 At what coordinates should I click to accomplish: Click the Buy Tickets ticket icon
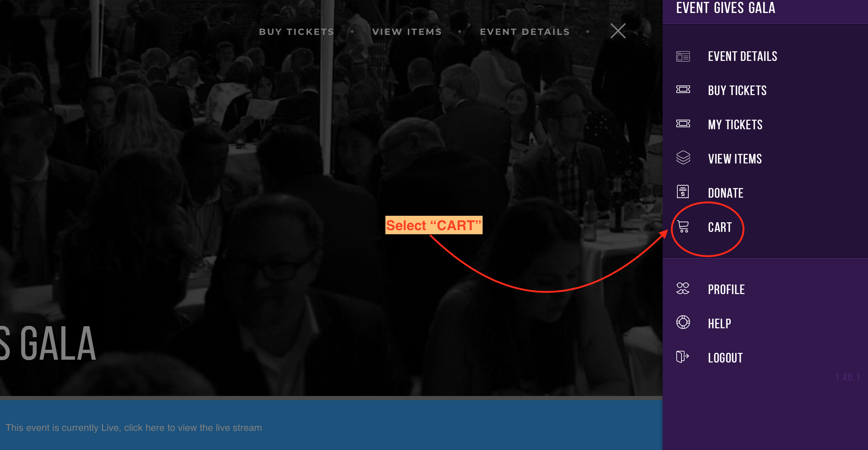pos(683,90)
